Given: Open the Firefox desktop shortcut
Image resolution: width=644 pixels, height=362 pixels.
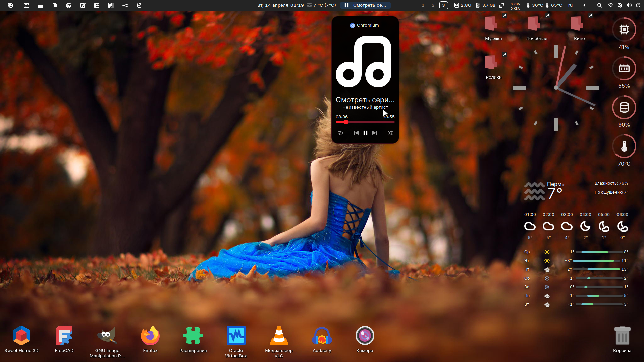Looking at the screenshot, I should [x=150, y=336].
